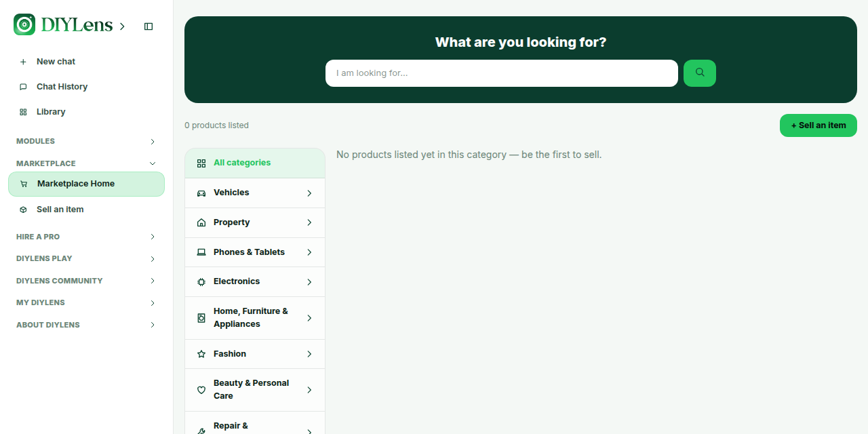Click the green search magnifier button

[x=700, y=73]
